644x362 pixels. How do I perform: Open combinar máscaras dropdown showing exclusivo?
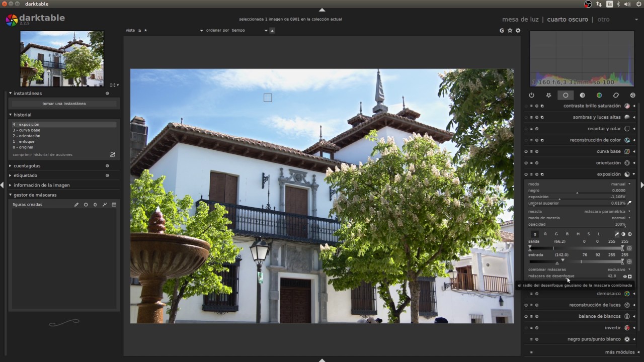coord(580,269)
